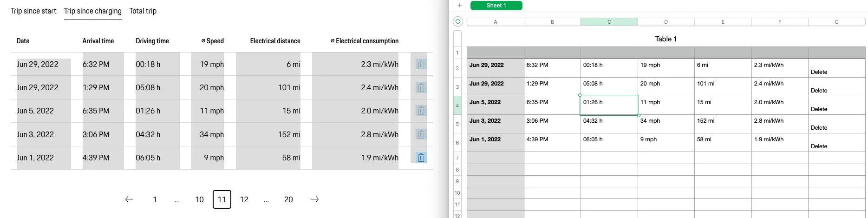Click spreadsheet cell 1.9 mi/kWh

click(780, 143)
